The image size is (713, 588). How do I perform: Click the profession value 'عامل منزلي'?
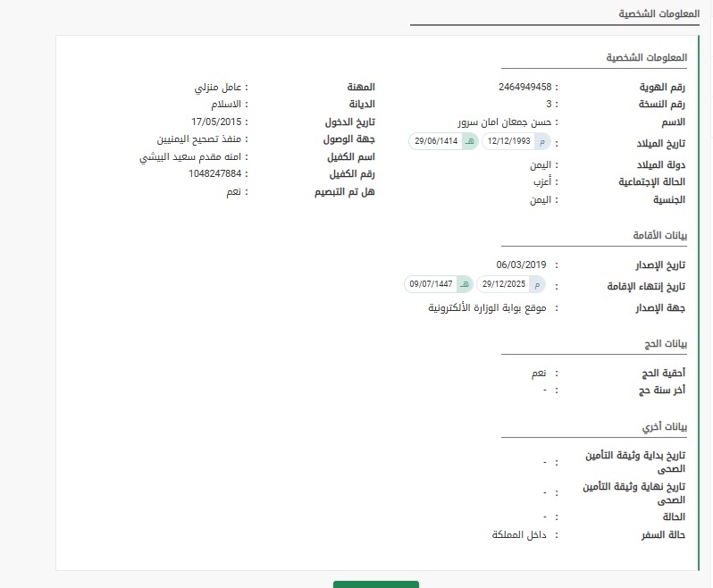click(219, 88)
